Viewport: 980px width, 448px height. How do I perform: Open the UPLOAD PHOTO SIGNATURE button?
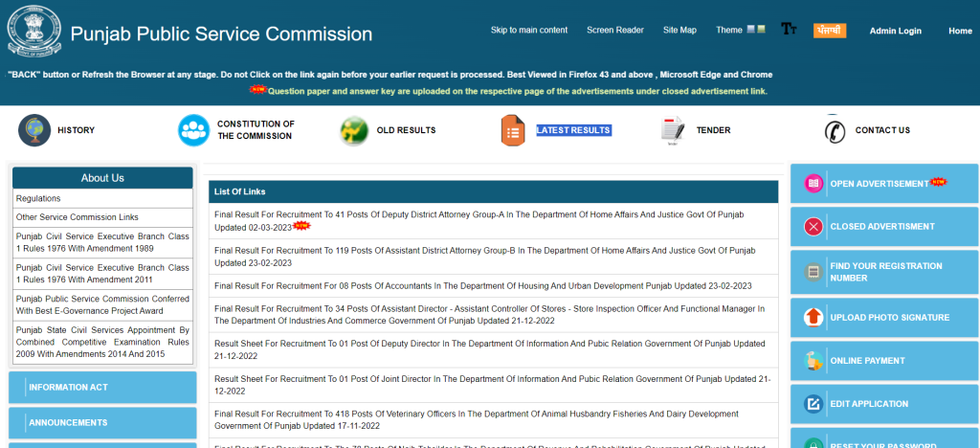click(x=883, y=318)
